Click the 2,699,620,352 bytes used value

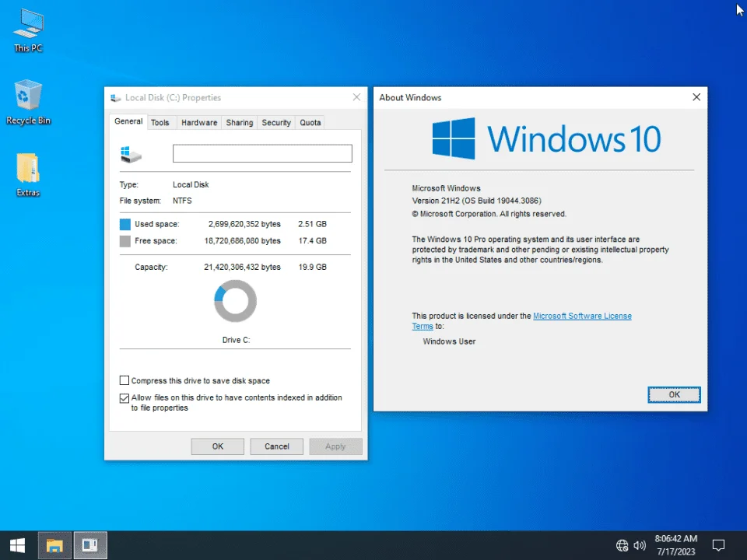(244, 224)
